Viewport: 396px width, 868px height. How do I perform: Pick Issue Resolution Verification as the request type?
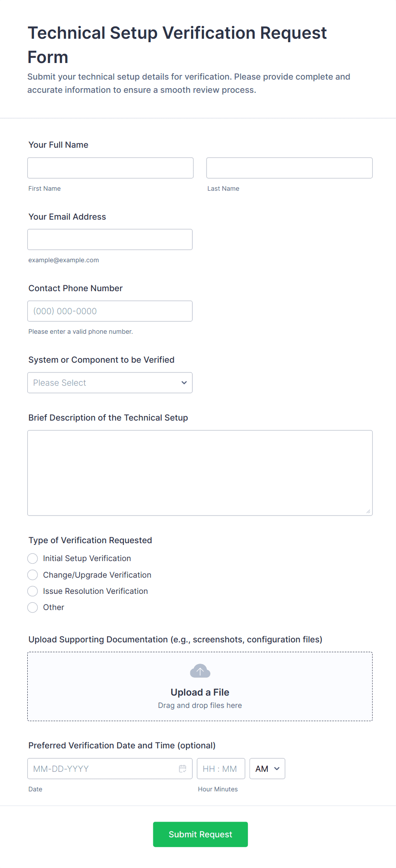pos(32,591)
